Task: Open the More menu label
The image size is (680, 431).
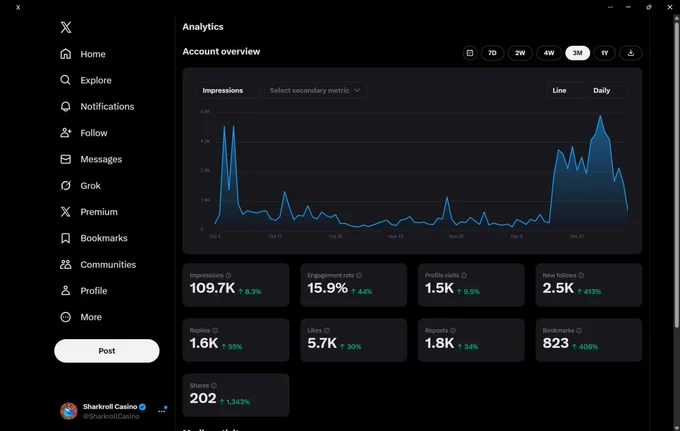Action: tap(91, 317)
